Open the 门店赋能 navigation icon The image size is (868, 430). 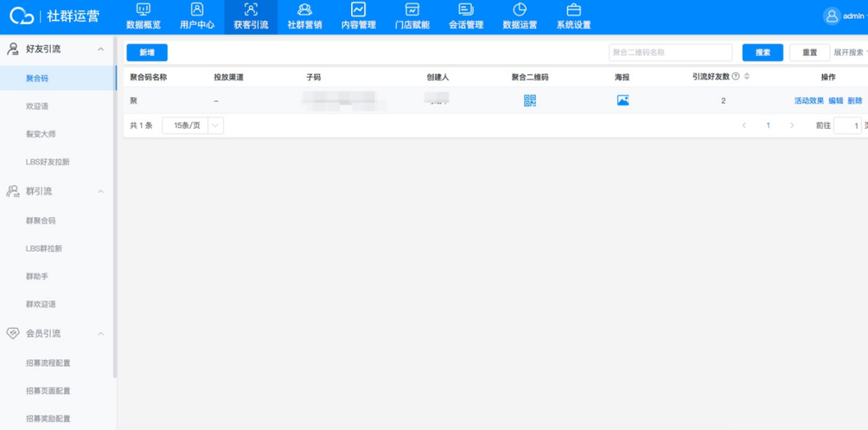(x=411, y=10)
